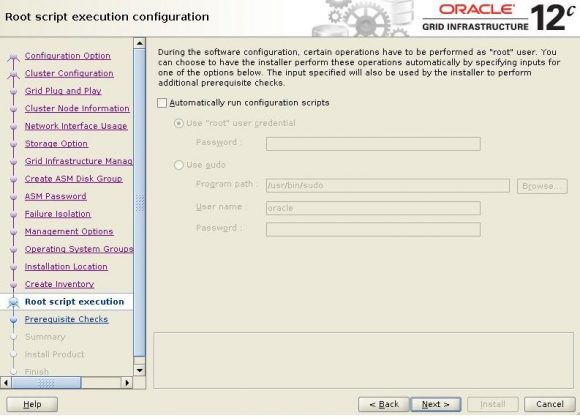Click the Next button
Image resolution: width=580 pixels, height=418 pixels.
tap(436, 404)
